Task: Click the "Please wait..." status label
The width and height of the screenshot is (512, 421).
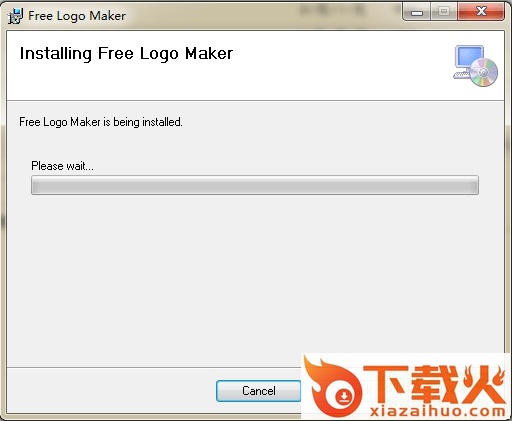Action: 62,166
